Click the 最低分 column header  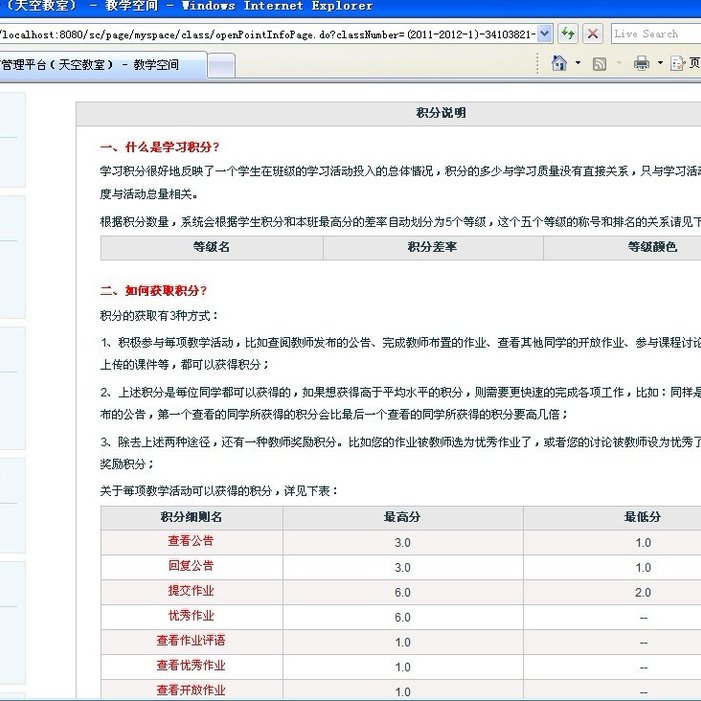(642, 517)
